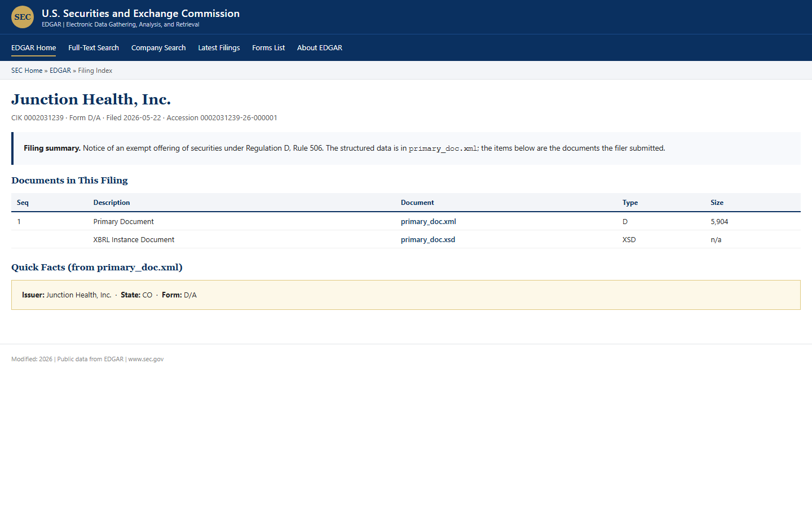View Latest Filings page
The width and height of the screenshot is (812, 508).
click(219, 48)
